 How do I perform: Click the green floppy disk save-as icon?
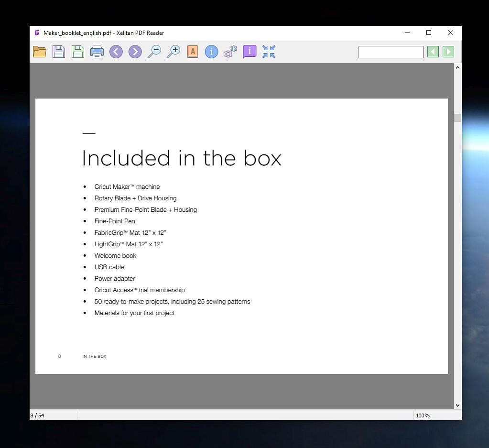click(x=77, y=52)
